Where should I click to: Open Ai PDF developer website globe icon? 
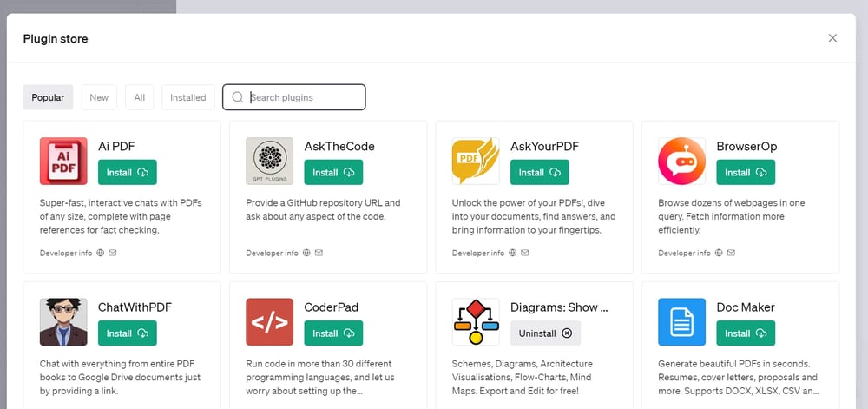coord(100,253)
